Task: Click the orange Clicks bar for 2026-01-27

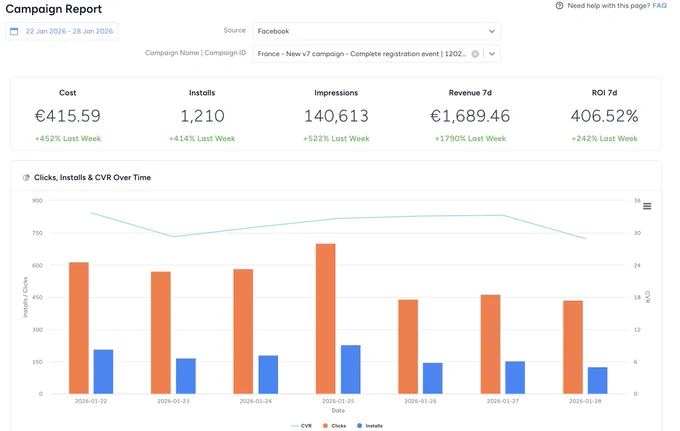Action: tap(490, 344)
